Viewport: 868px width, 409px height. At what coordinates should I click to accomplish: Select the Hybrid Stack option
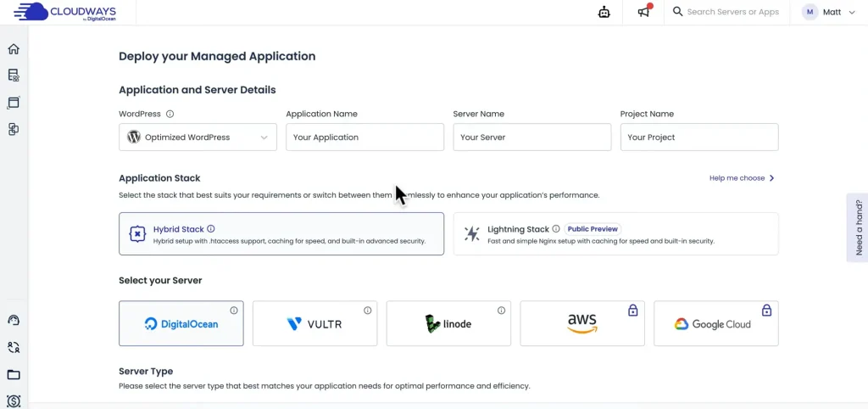point(281,234)
